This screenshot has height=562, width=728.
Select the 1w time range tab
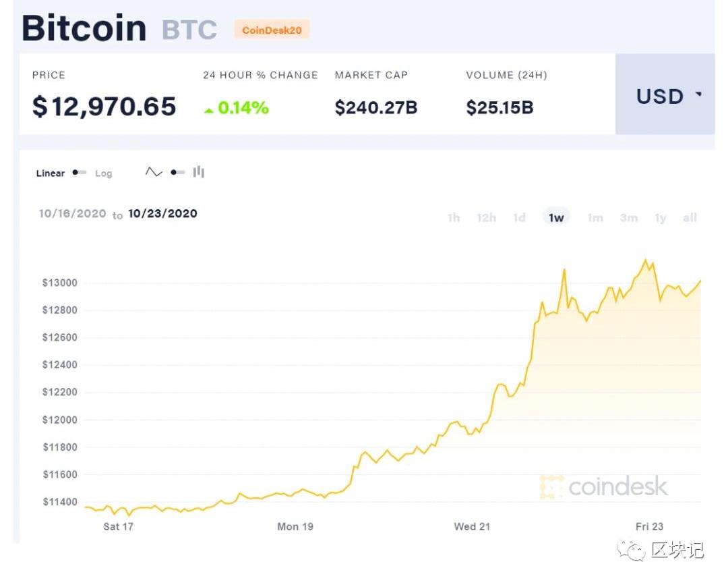pyautogui.click(x=556, y=217)
